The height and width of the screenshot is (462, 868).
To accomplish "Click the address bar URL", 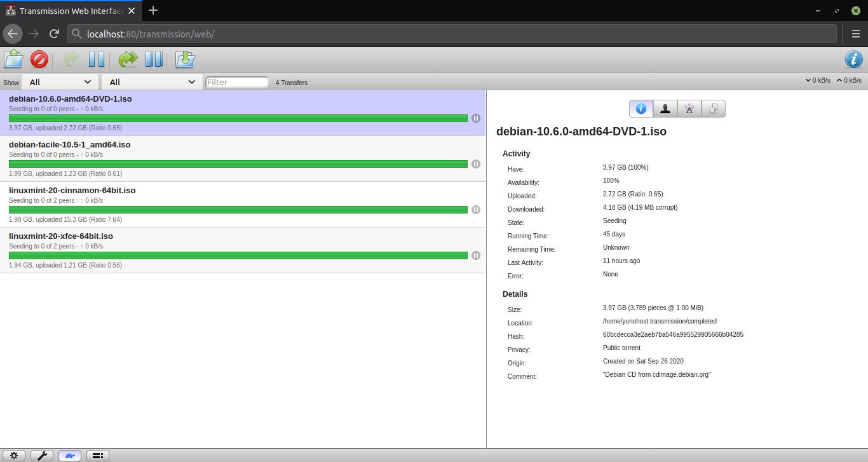I will 151,34.
